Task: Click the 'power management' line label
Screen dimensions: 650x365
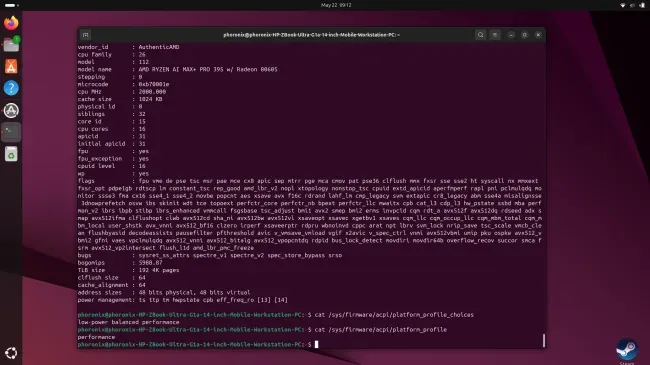Action: (x=104, y=299)
